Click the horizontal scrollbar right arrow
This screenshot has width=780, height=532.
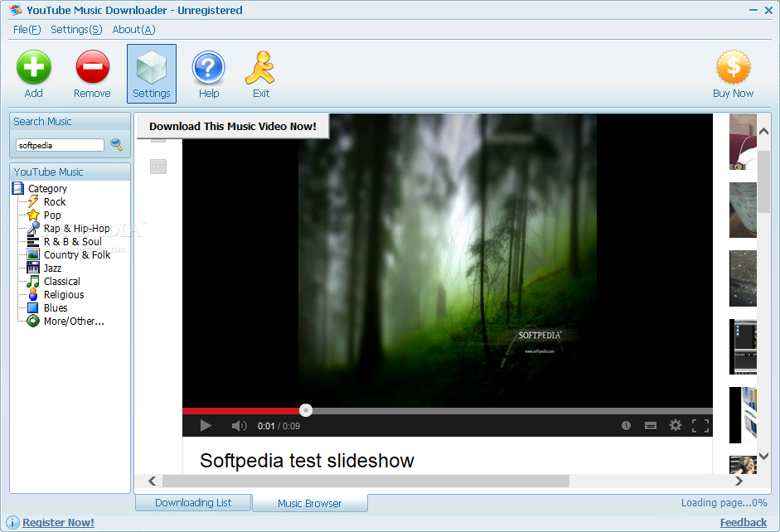739,481
